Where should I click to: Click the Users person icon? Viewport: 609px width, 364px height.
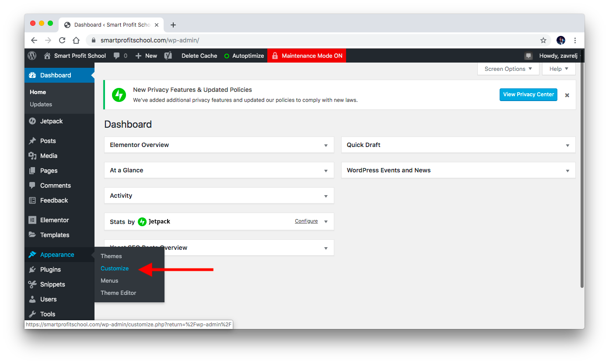32,299
